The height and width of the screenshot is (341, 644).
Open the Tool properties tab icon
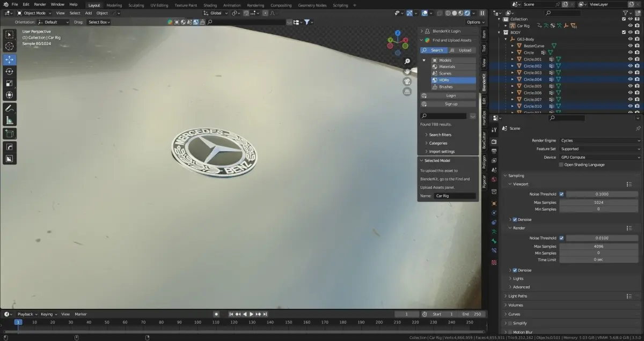[x=494, y=129]
